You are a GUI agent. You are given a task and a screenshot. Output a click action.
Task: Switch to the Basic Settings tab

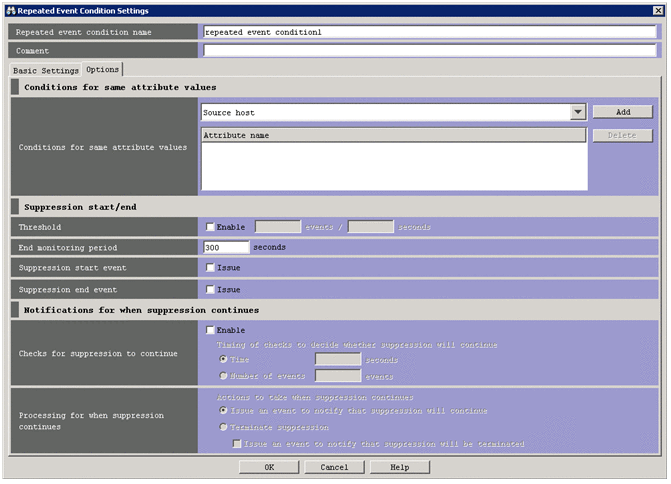tap(46, 71)
